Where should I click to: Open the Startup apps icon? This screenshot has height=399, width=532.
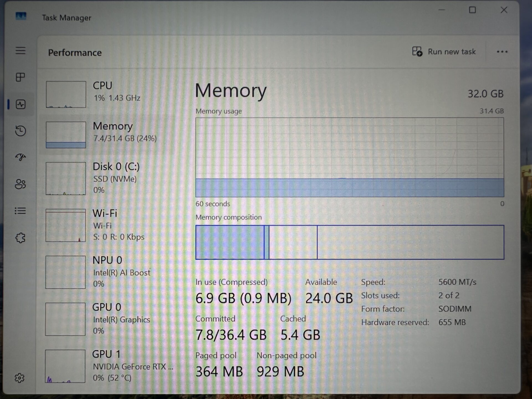[21, 157]
